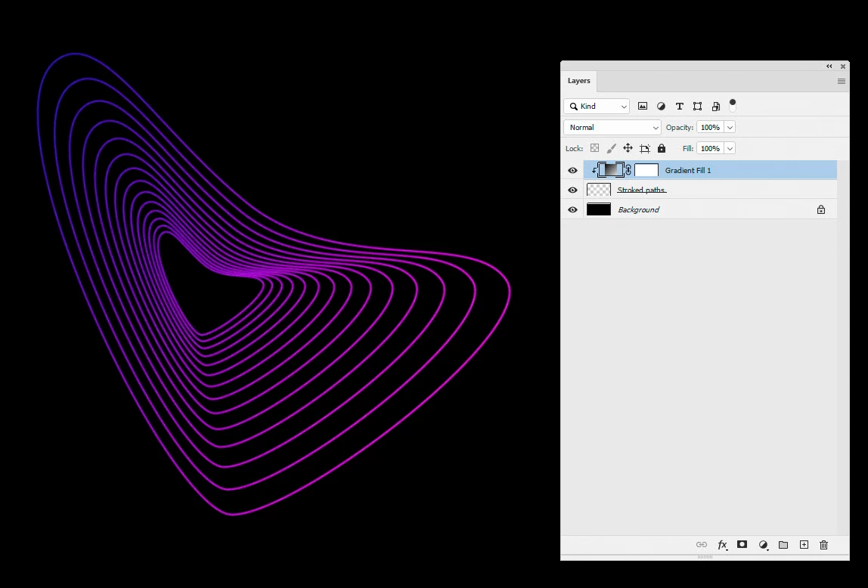Toggle layer filtering on/off switch

(733, 105)
